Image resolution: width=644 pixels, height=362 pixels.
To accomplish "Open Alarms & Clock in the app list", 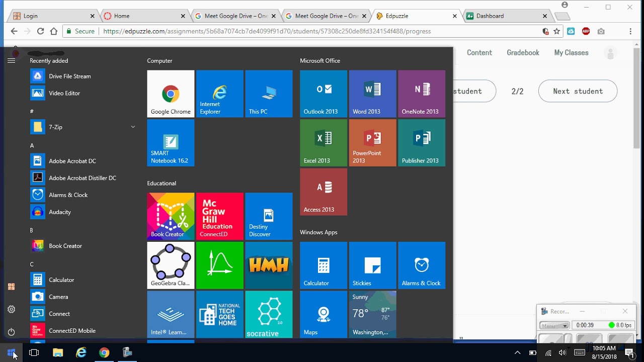I will [x=83, y=195].
